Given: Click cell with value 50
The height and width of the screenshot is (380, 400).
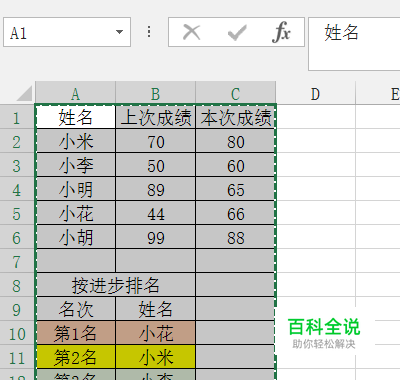Looking at the screenshot, I should click(x=156, y=165).
